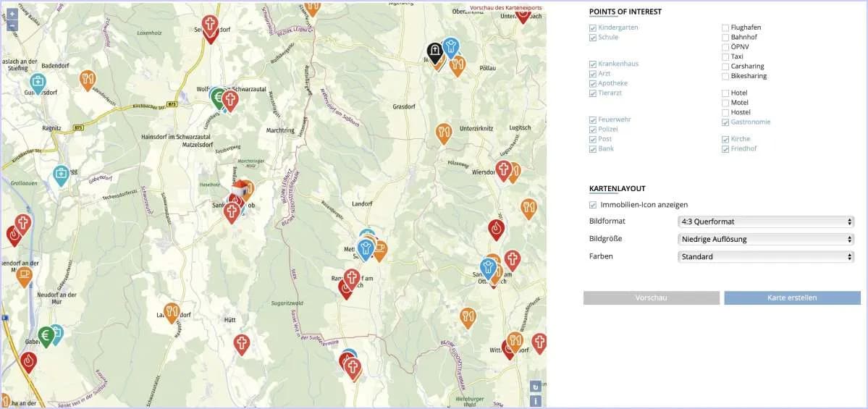Uncheck the Gastronomie checkbox
Image resolution: width=868 pixels, height=409 pixels.
[x=725, y=122]
